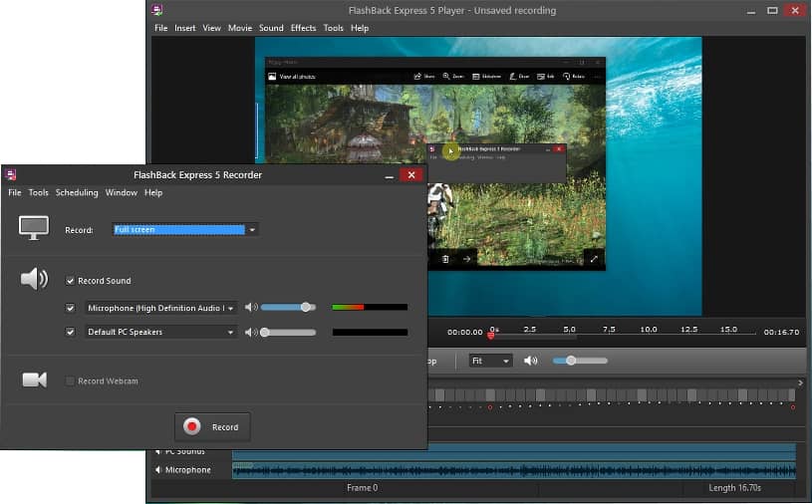This screenshot has width=812, height=504.
Task: Click the 5.0 mark on the timeline ruler
Action: pos(569,329)
